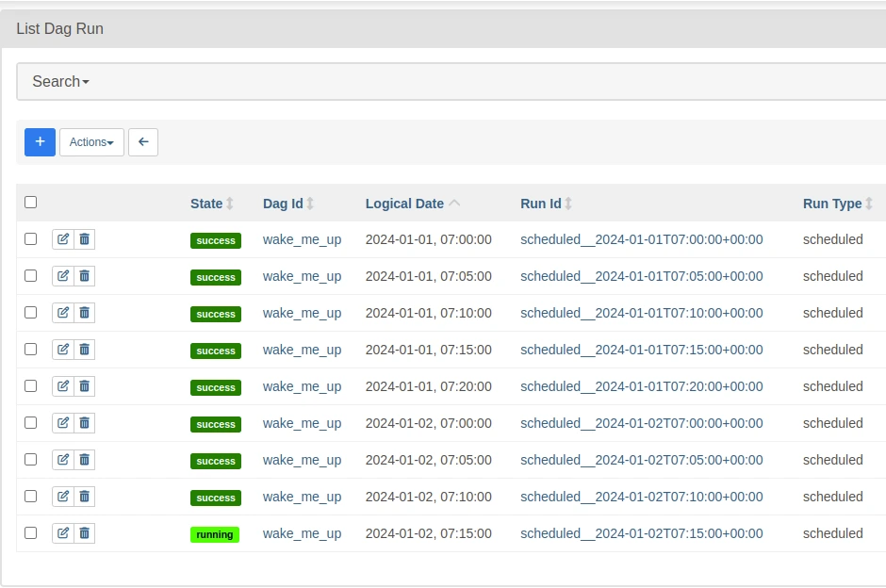Edit the 2024-01-02, 07:05:00 run record

[x=63, y=460]
